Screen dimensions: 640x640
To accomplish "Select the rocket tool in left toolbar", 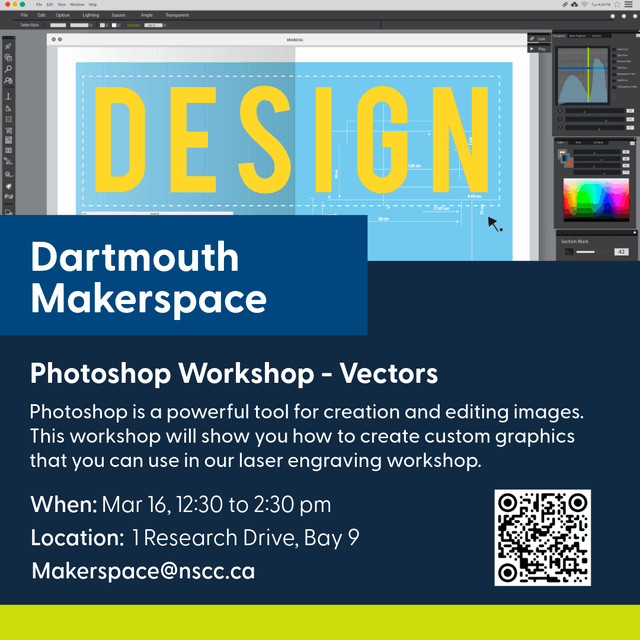I will (8, 187).
